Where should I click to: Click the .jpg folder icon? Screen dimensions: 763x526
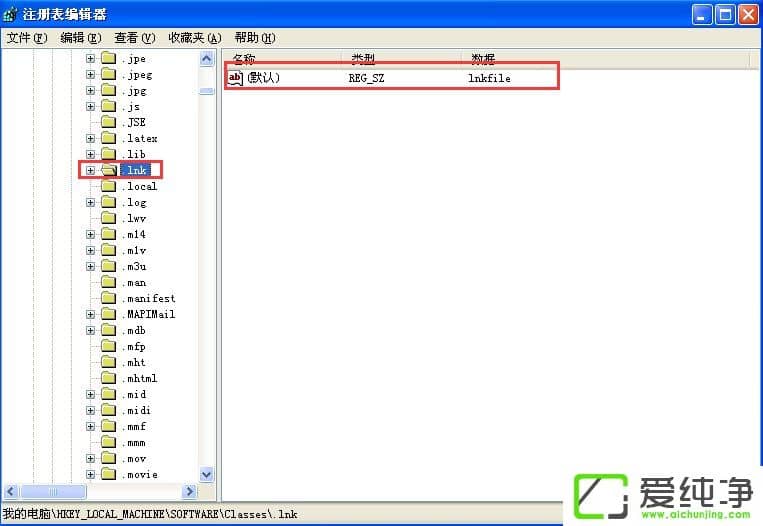109,91
